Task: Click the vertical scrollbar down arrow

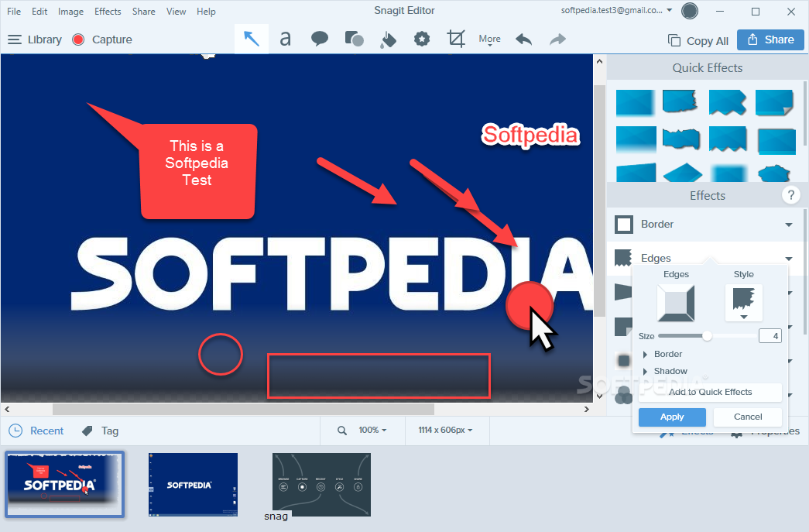Action: [599, 396]
